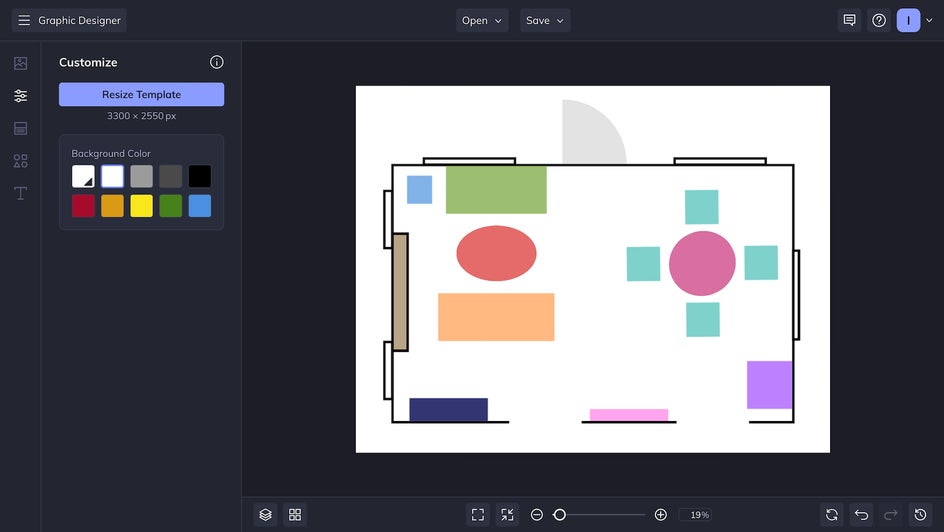Zoom out with the minus icon
The height and width of the screenshot is (532, 944).
click(x=537, y=515)
